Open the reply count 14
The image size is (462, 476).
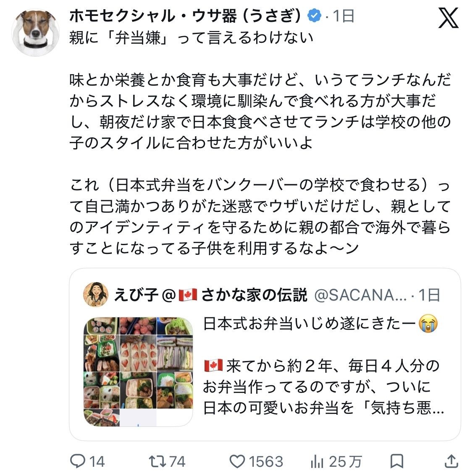point(97,462)
